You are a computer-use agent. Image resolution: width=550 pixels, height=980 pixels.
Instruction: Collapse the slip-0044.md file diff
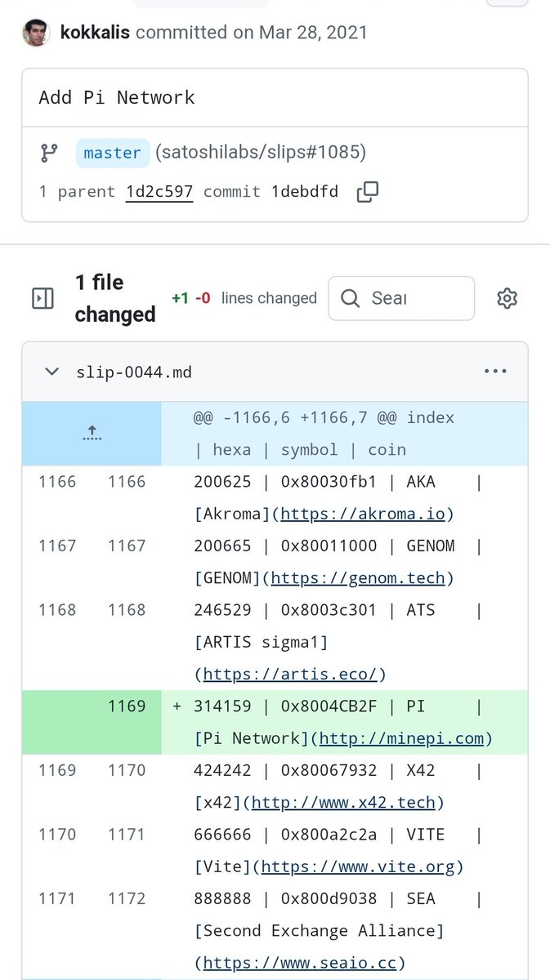tap(51, 372)
